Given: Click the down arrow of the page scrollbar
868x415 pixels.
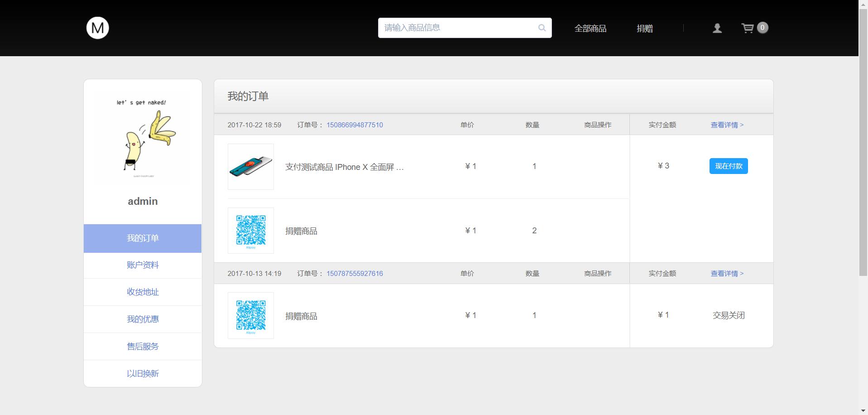Looking at the screenshot, I should tap(863, 410).
